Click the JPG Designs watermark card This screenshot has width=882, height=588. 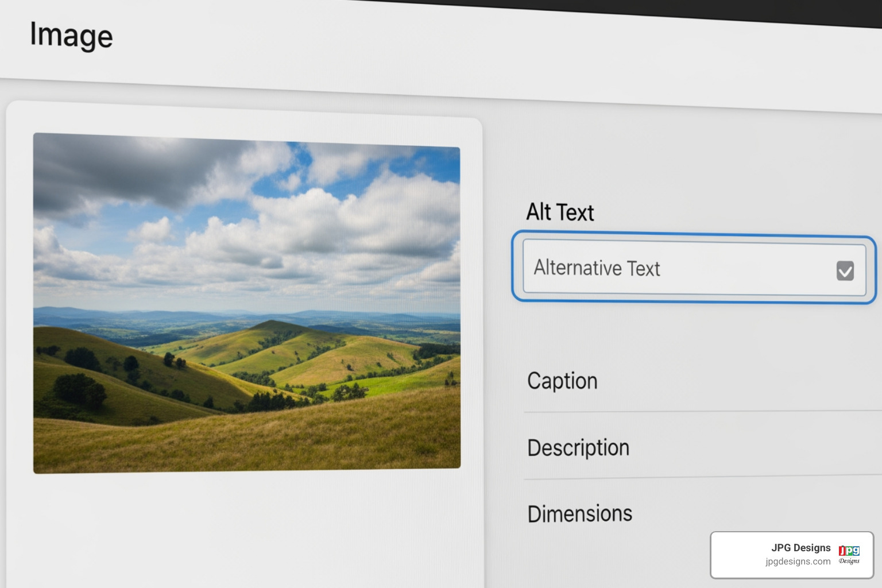(x=791, y=554)
